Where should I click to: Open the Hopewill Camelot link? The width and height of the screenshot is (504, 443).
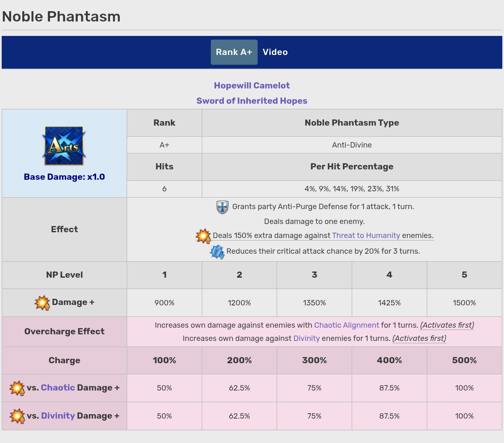252,86
